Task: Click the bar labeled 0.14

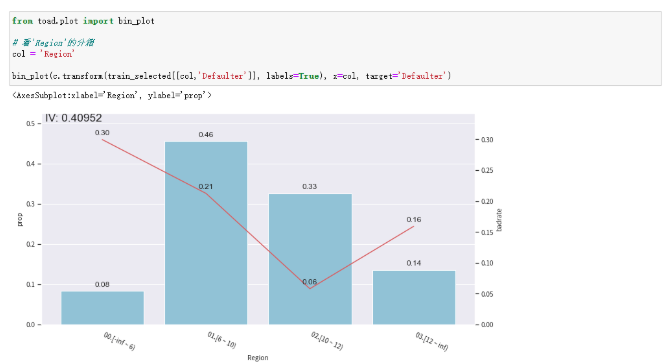Action: click(414, 297)
